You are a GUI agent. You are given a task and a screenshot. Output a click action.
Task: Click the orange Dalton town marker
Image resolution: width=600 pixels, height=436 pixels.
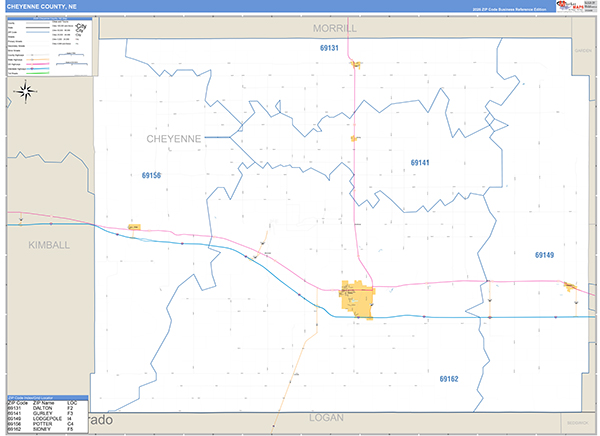(356, 65)
